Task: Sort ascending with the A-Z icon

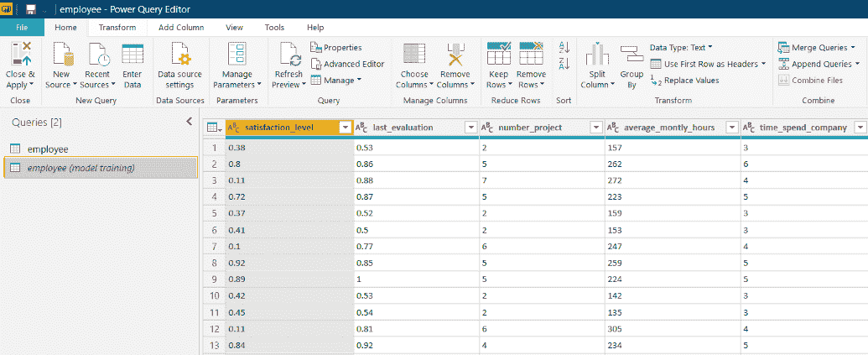Action: coord(564,48)
